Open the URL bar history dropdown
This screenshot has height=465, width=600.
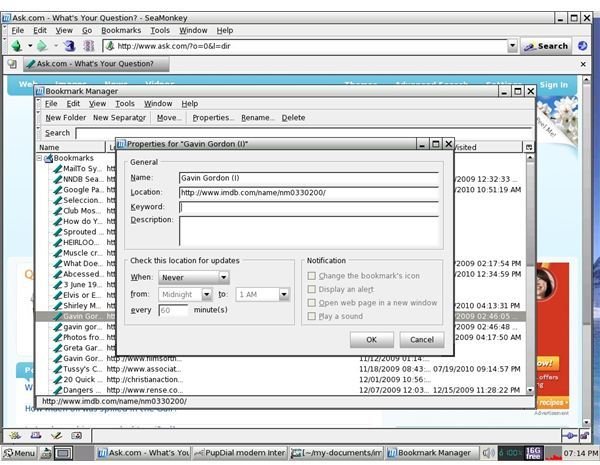click(x=512, y=46)
